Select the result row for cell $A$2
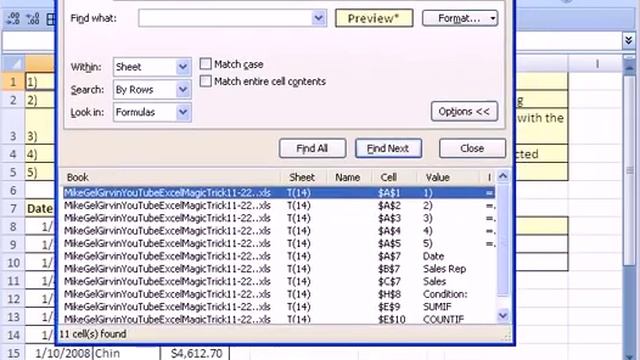 click(x=279, y=205)
